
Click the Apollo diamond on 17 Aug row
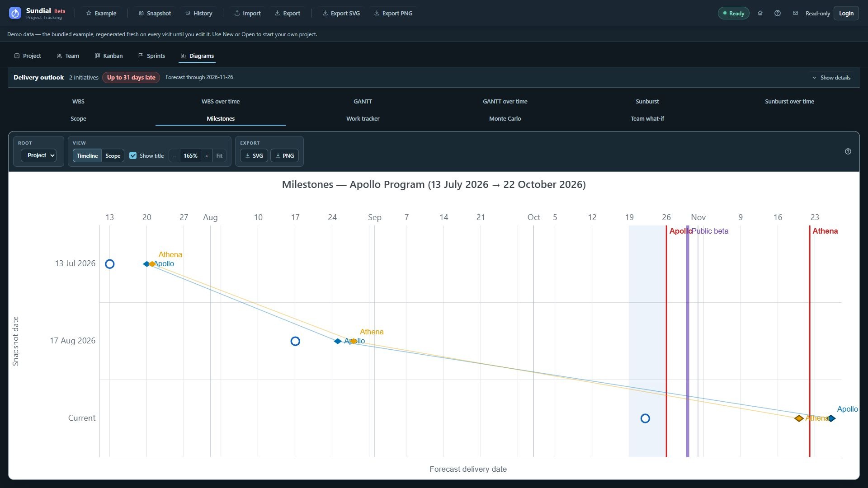pyautogui.click(x=338, y=342)
